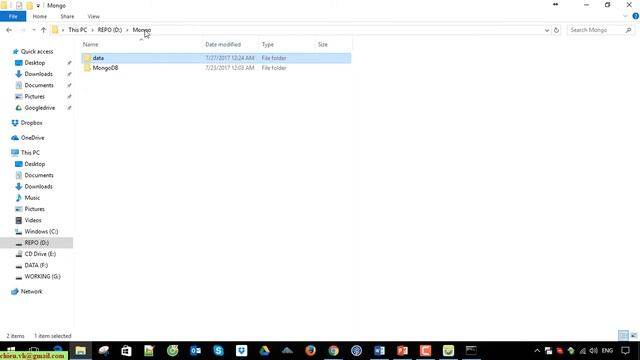Expand the ribbon using the chevron
This screenshot has height=360, width=640.
pyautogui.click(x=625, y=16)
